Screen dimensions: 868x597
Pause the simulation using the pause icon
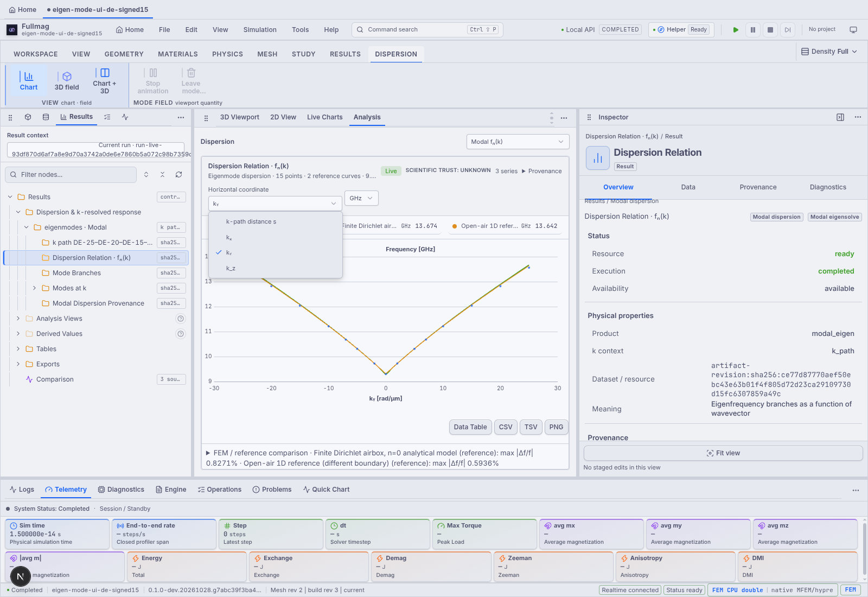753,30
